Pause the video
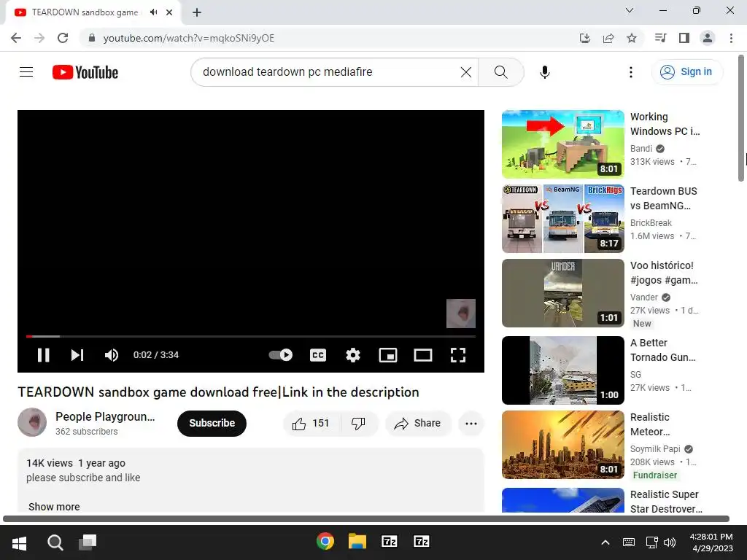Viewport: 747px width, 560px height. tap(43, 355)
